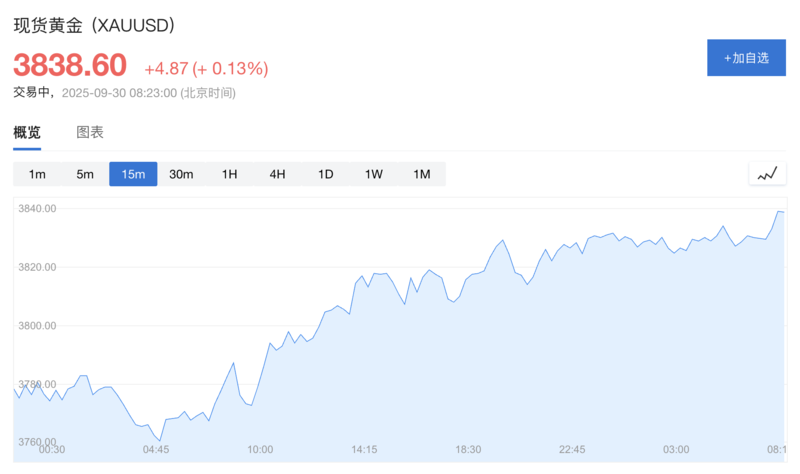Set the chart interval to 1H

[x=229, y=174]
